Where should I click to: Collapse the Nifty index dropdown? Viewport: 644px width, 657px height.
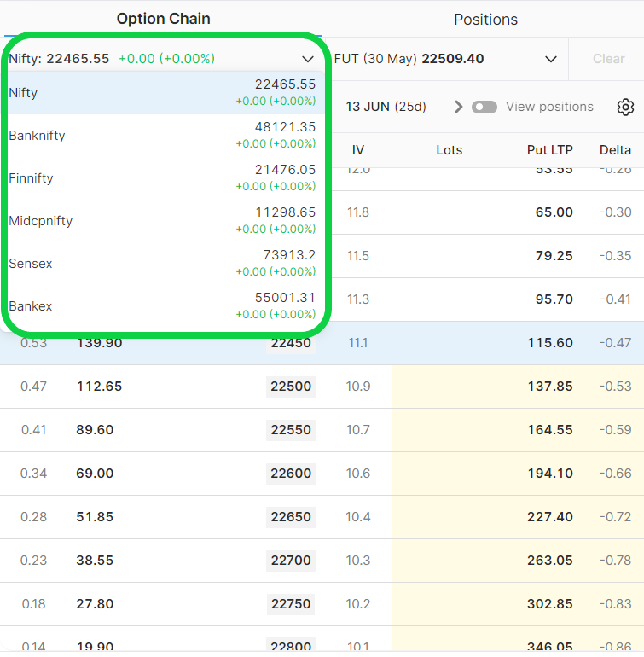[x=308, y=59]
